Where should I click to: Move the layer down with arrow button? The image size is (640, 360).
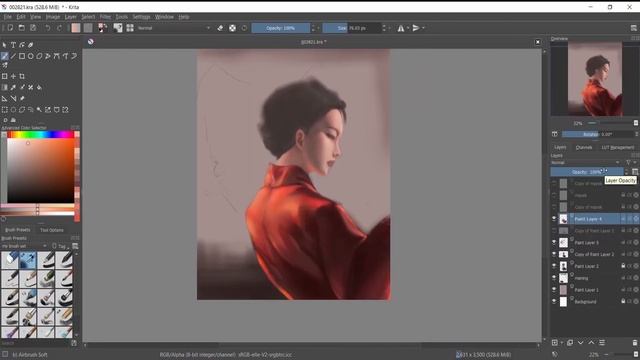click(x=580, y=342)
